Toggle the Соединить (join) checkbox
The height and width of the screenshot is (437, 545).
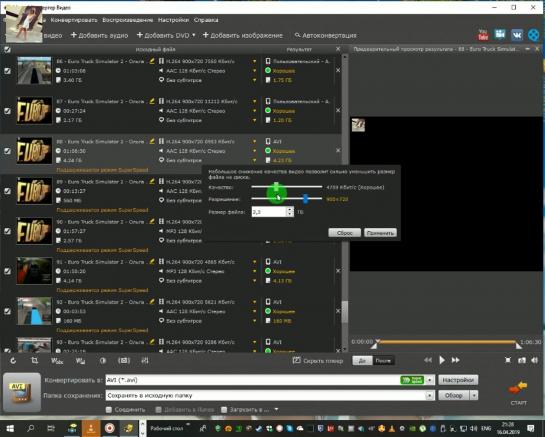[109, 410]
